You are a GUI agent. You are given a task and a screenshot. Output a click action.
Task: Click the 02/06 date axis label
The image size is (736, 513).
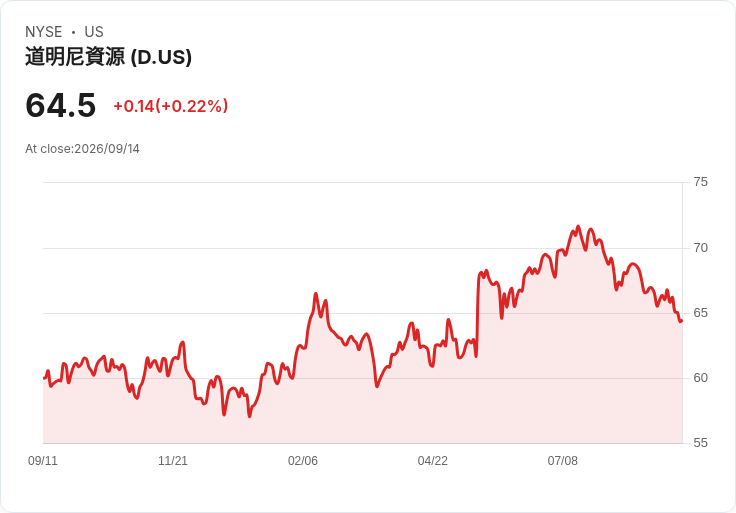(x=303, y=461)
